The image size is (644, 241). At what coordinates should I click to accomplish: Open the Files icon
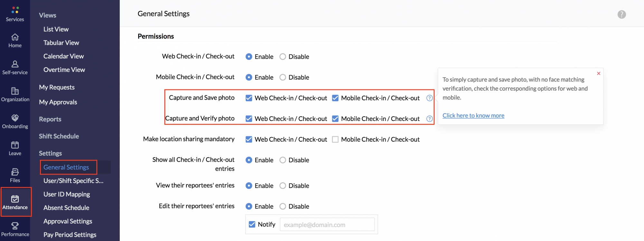point(15,172)
